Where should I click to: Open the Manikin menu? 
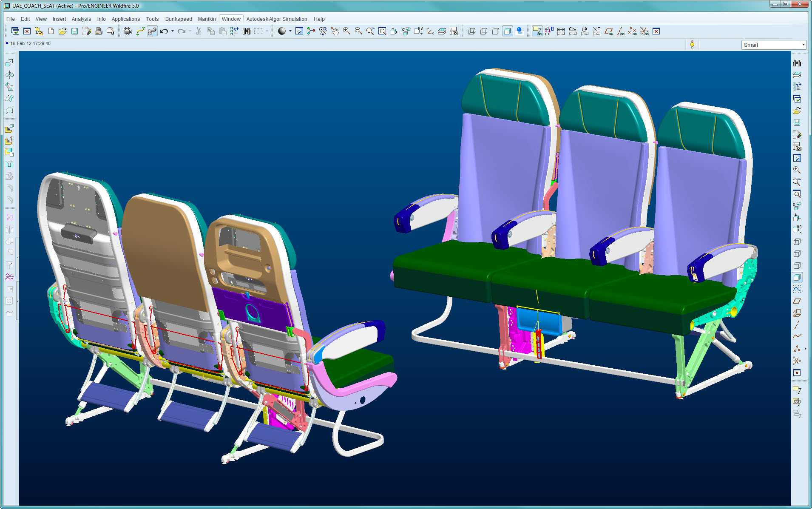pyautogui.click(x=207, y=19)
